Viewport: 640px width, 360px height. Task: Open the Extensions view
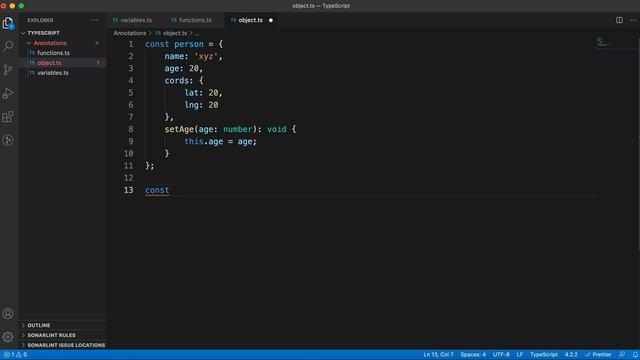8,117
